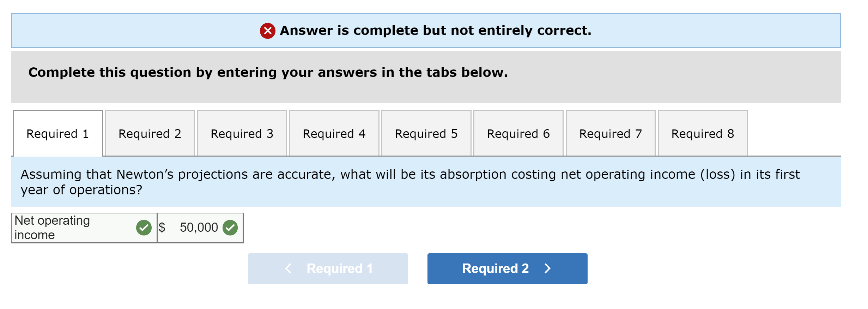Click the error banner at the top

[434, 31]
